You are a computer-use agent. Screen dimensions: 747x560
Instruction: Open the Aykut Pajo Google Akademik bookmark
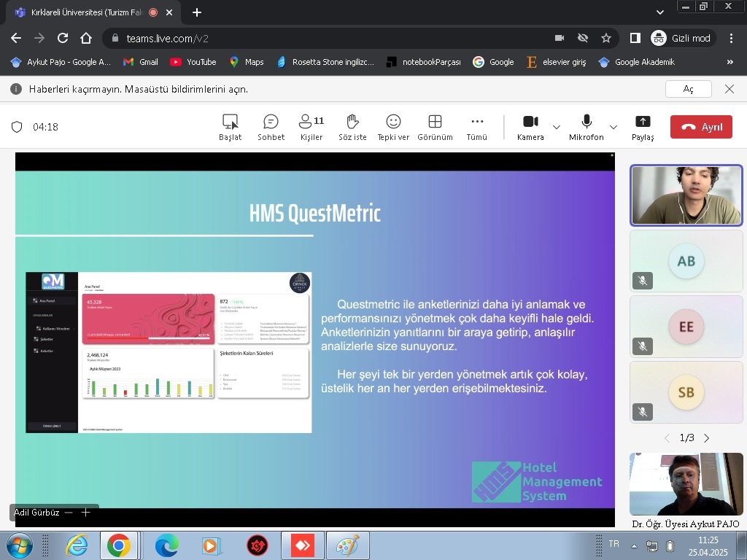click(61, 62)
